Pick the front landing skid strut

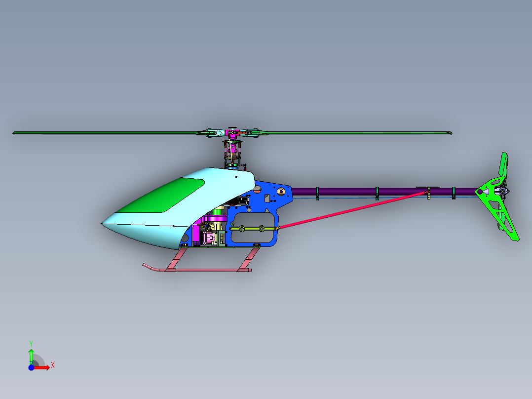pos(176,259)
